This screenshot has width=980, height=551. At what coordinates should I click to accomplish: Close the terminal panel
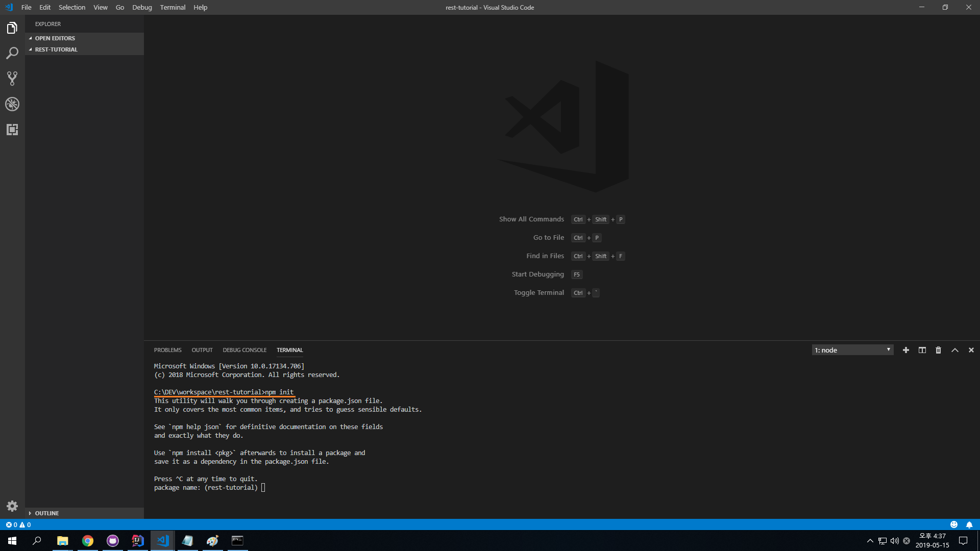pyautogui.click(x=971, y=350)
